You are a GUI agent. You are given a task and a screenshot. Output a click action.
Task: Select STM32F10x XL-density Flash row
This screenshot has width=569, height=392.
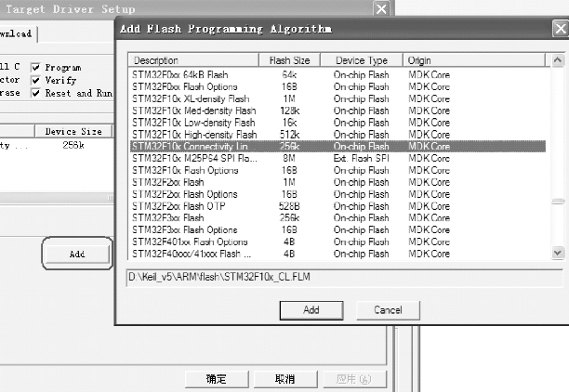(337, 98)
